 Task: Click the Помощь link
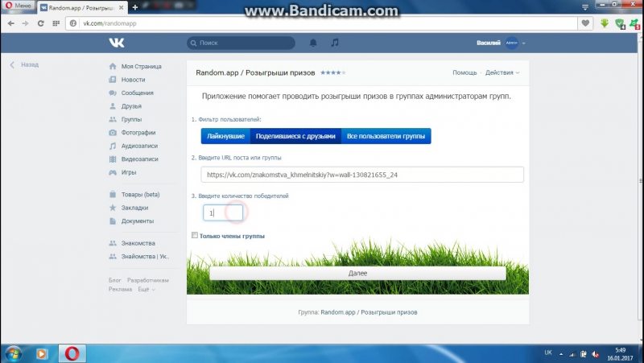pos(464,72)
